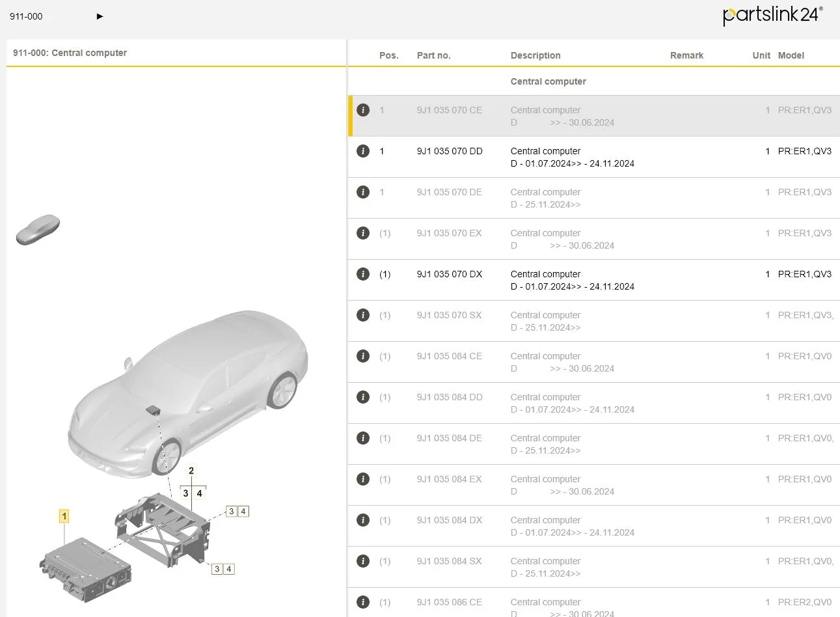Select part number 9J1 035 084 EX
The width and height of the screenshot is (840, 617).
pyautogui.click(x=450, y=479)
